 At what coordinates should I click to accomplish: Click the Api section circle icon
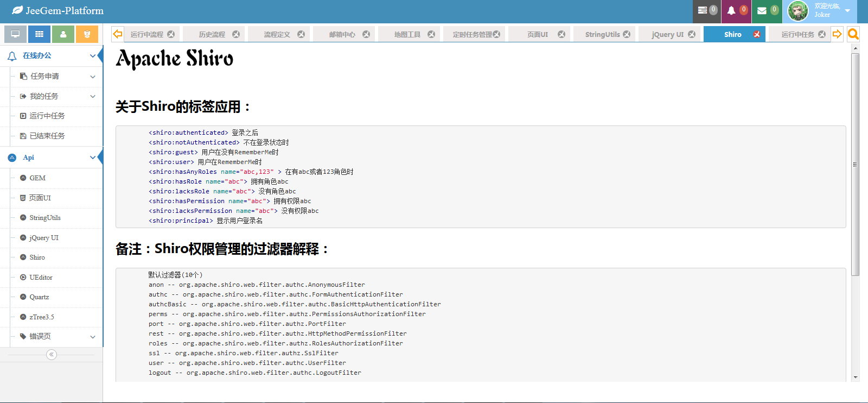click(x=12, y=158)
